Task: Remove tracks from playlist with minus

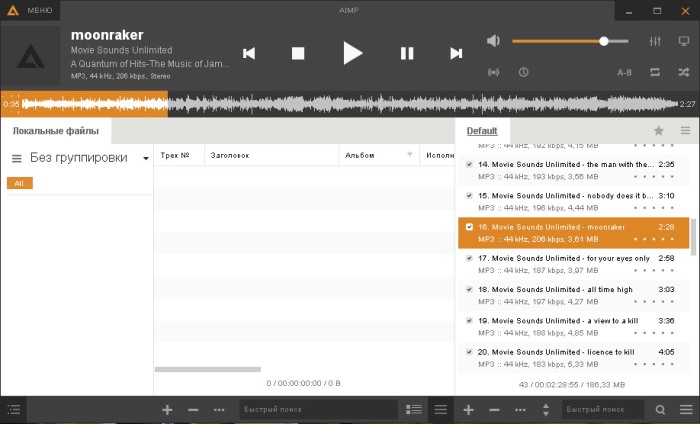Action: pos(494,410)
